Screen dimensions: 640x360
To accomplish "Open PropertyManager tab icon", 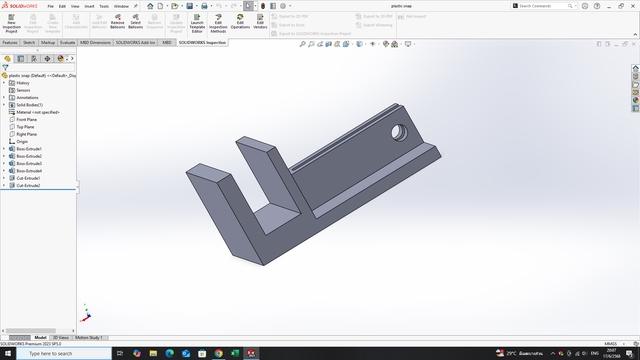I will [20, 59].
